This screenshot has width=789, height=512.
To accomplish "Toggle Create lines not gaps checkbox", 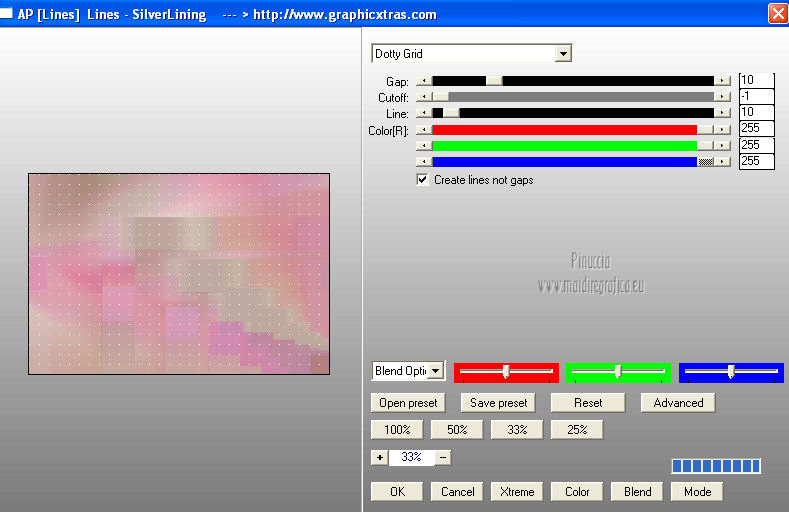I will (423, 180).
